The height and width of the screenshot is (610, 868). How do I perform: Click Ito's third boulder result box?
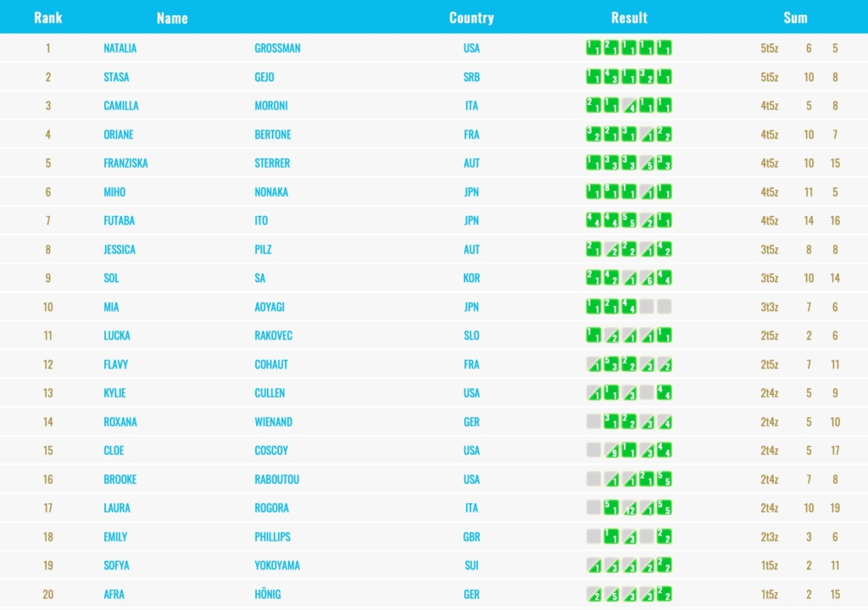[629, 221]
